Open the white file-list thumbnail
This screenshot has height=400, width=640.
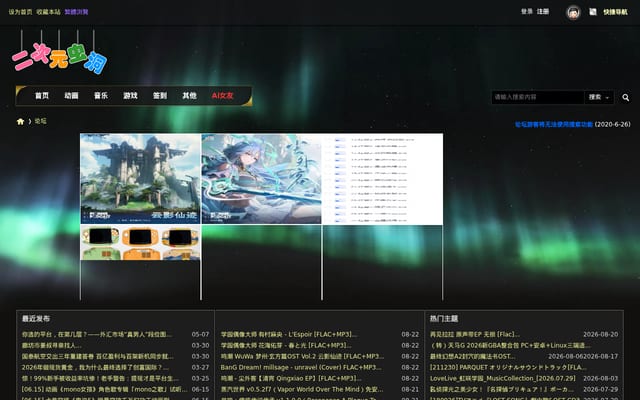(x=382, y=179)
